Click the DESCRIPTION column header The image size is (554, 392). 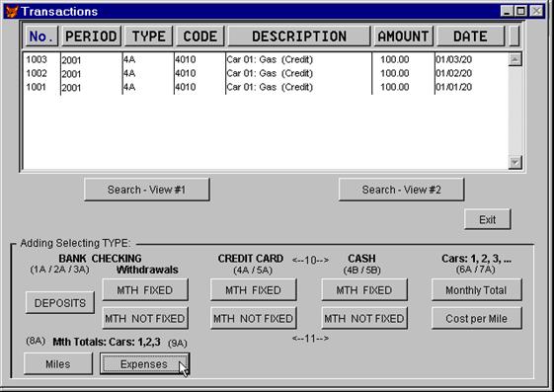[x=299, y=36]
